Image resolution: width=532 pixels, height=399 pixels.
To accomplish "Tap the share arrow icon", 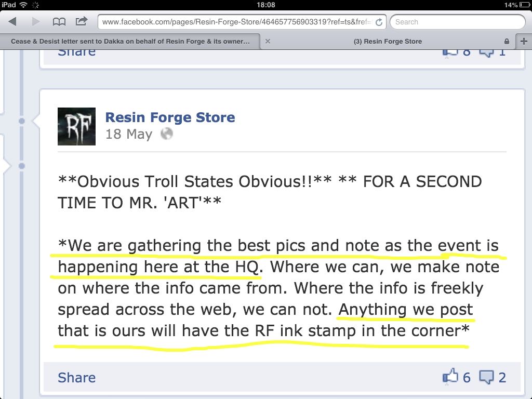I will point(82,21).
